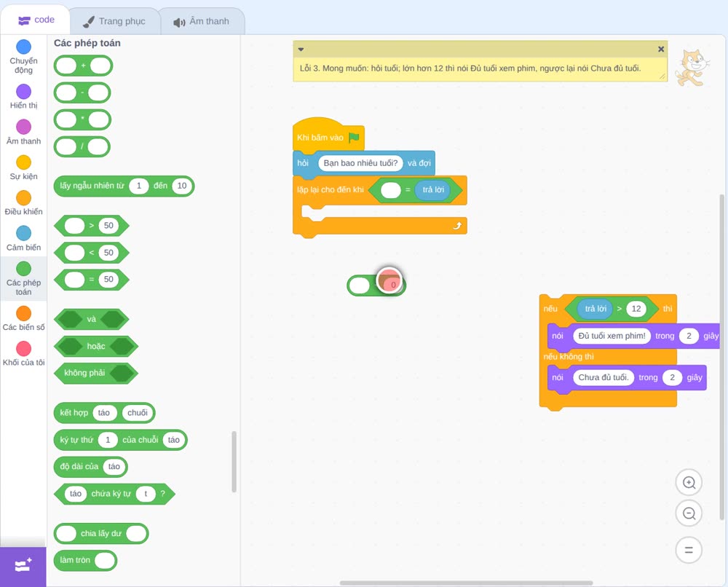Click the subtraction operator block in palette
This screenshot has height=587, width=728.
82,93
